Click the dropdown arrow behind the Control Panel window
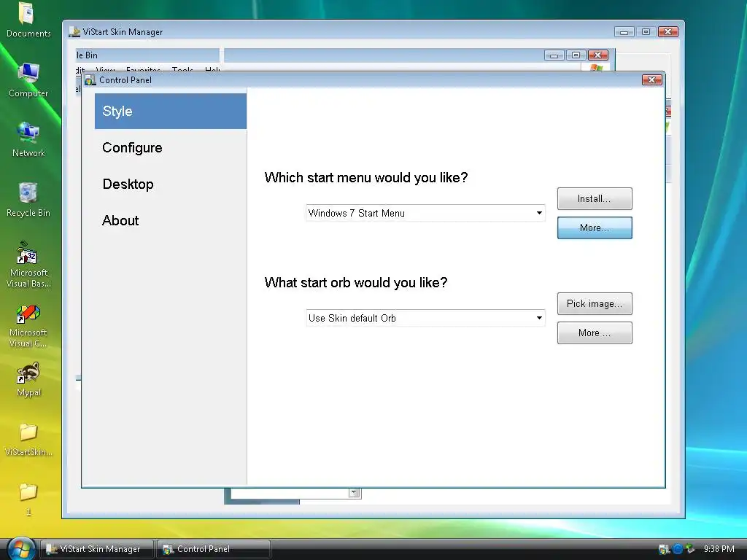 354,492
